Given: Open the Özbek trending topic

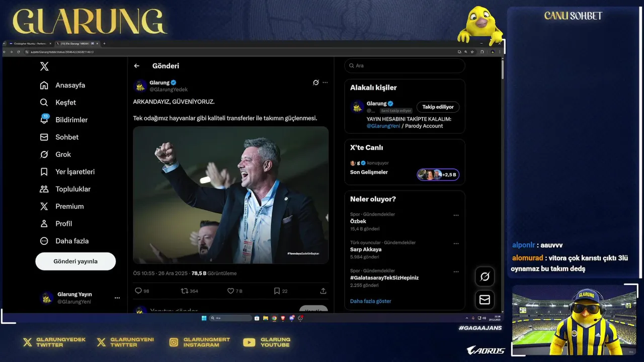Looking at the screenshot, I should point(358,221).
